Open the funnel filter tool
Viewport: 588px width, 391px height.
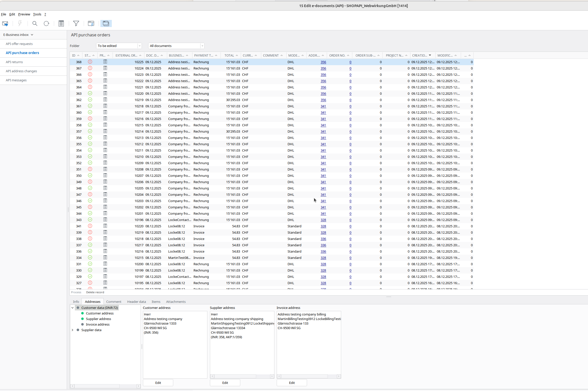[x=76, y=23]
